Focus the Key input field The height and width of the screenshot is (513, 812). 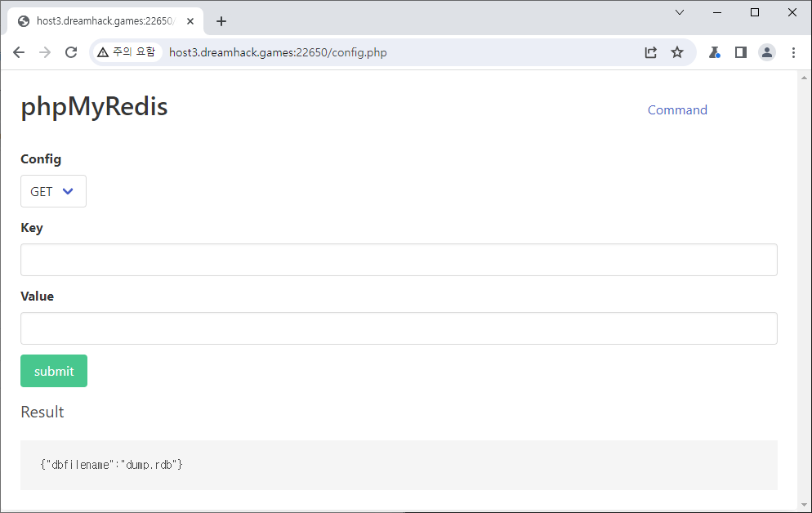(x=399, y=260)
